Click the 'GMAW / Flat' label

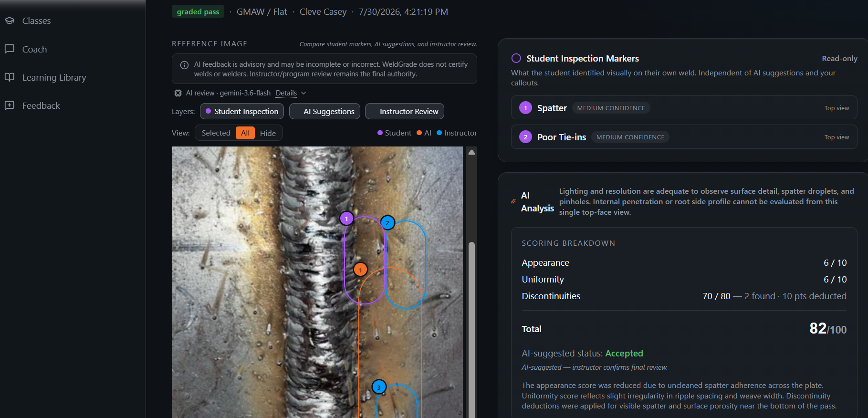point(262,12)
